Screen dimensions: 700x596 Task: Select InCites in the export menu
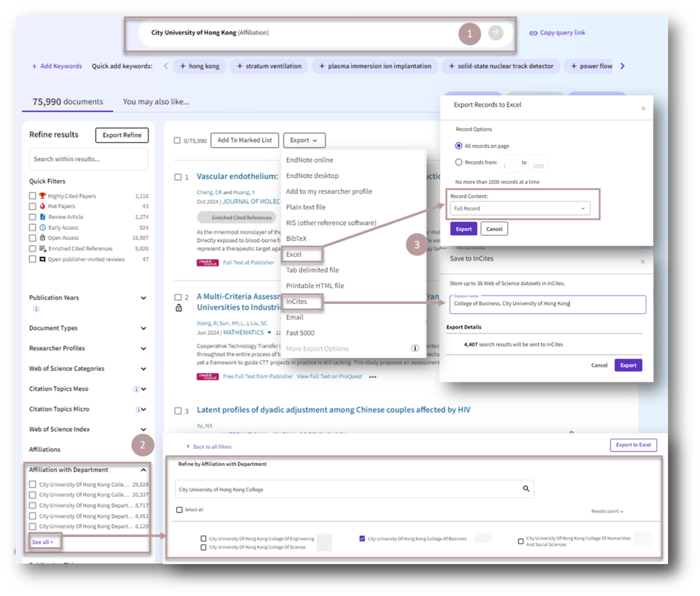click(x=296, y=301)
